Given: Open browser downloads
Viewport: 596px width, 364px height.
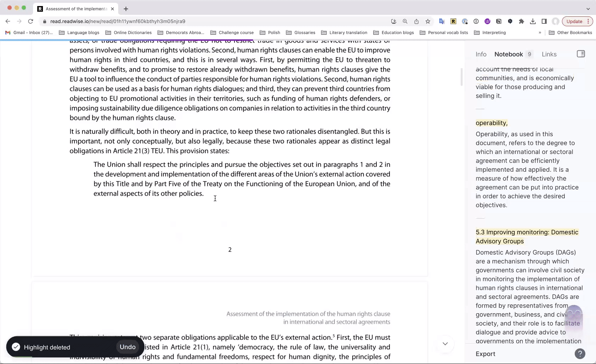Looking at the screenshot, I should pos(533,21).
